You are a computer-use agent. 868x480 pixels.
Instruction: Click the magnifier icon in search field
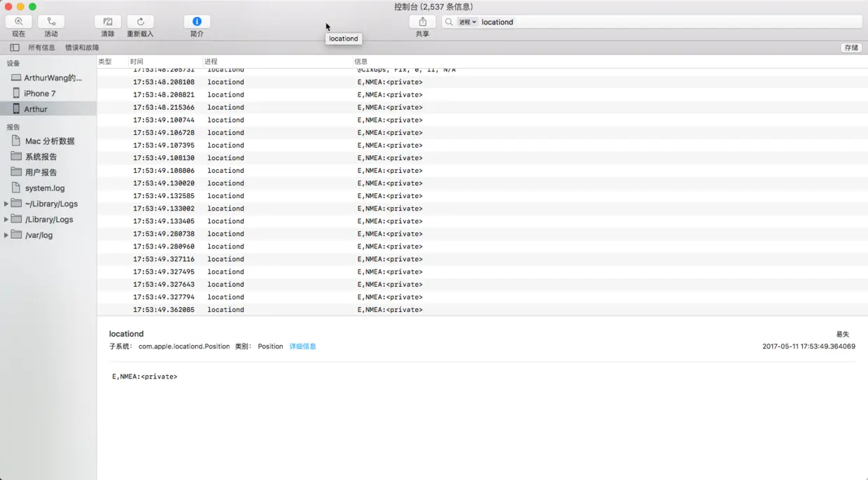coord(449,22)
